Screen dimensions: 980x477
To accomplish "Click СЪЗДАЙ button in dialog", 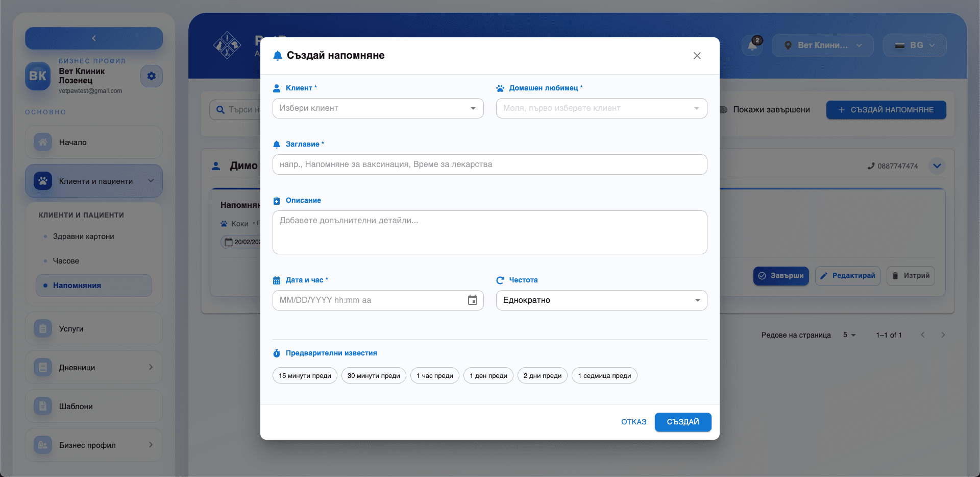I will click(683, 422).
